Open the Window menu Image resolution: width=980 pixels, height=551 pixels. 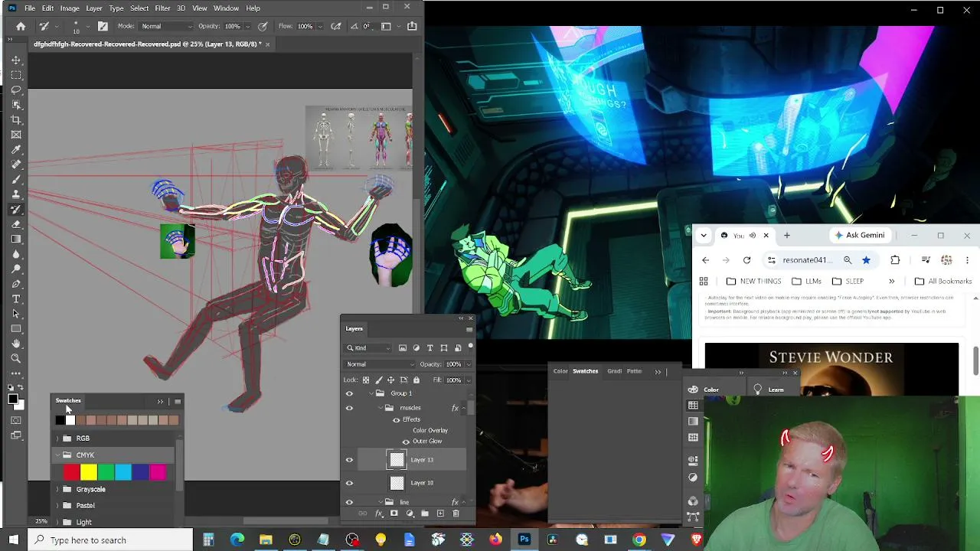226,8
